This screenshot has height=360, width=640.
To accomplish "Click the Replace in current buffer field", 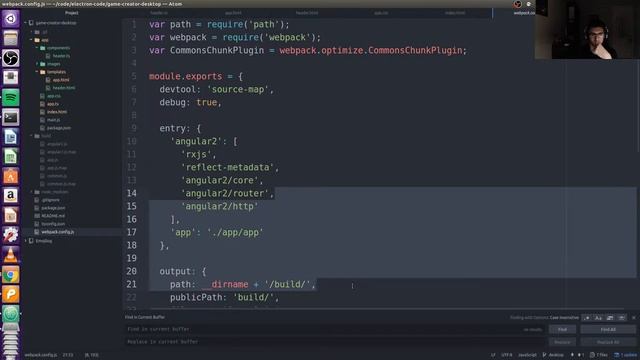I will (x=335, y=342).
